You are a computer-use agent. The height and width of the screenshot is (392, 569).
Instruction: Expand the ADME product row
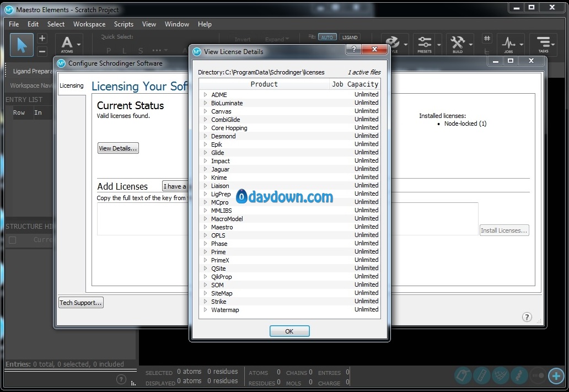206,94
